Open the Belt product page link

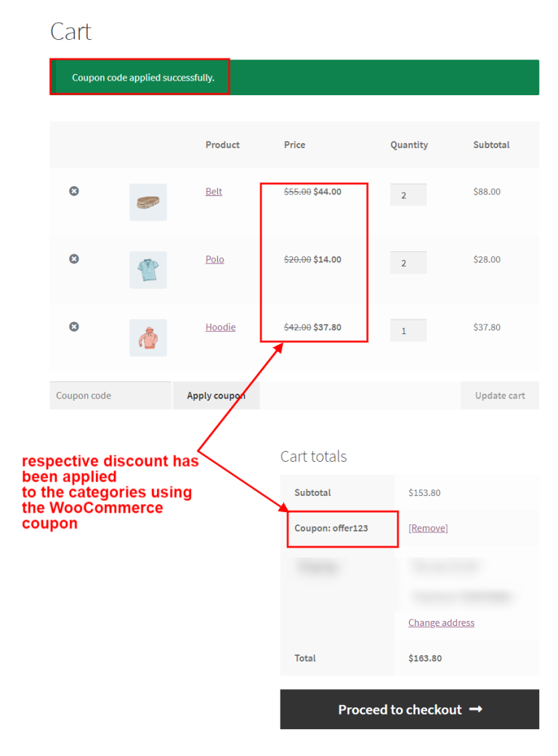(214, 191)
